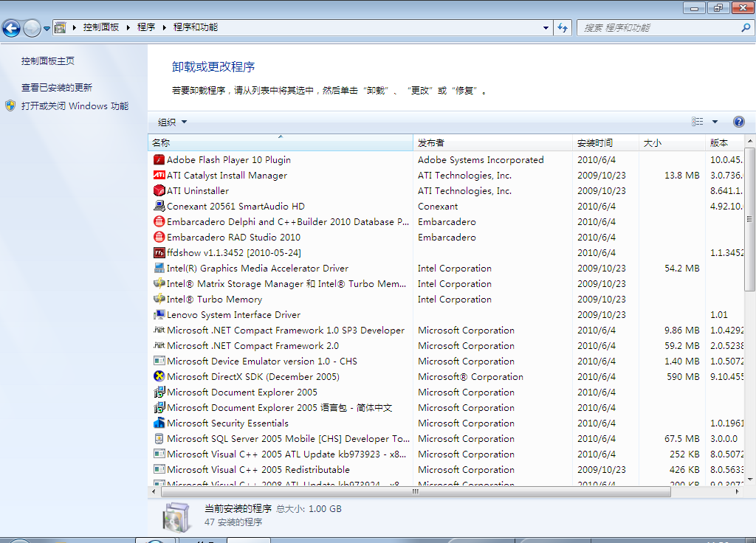This screenshot has width=756, height=543.
Task: Open the 组织 dropdown menu
Action: (x=172, y=122)
